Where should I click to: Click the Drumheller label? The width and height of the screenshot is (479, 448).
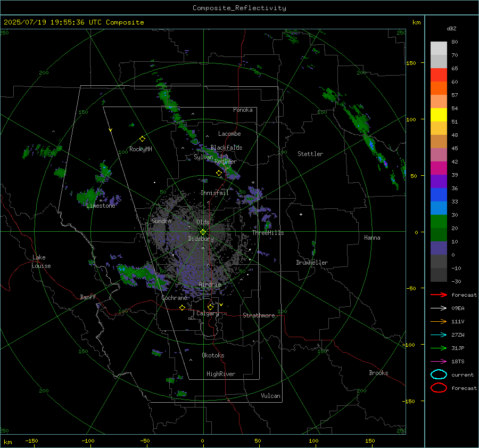click(x=312, y=263)
